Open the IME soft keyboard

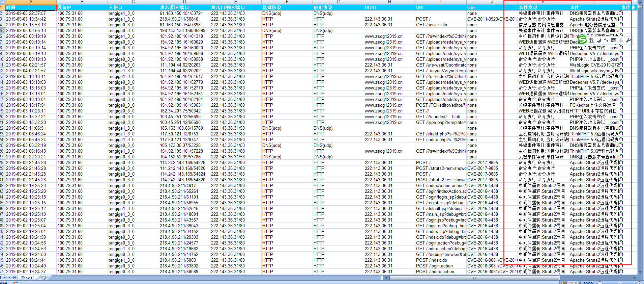(x=614, y=40)
